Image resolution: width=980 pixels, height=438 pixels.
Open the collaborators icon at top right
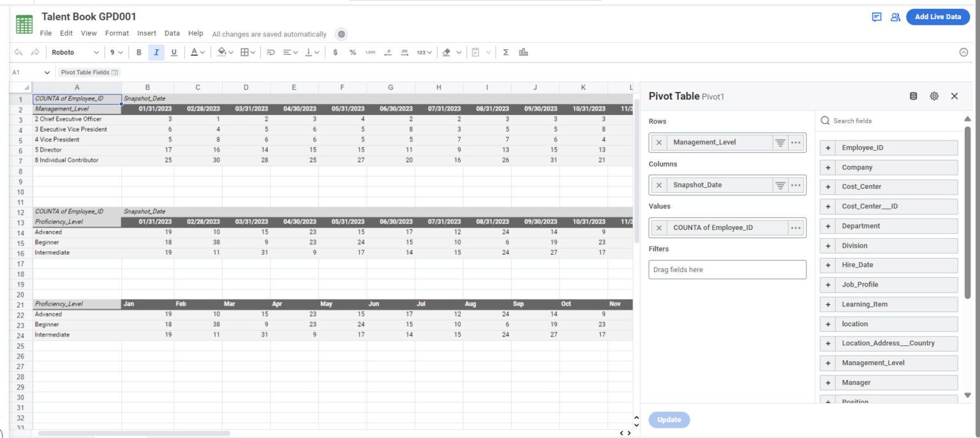[x=895, y=17]
